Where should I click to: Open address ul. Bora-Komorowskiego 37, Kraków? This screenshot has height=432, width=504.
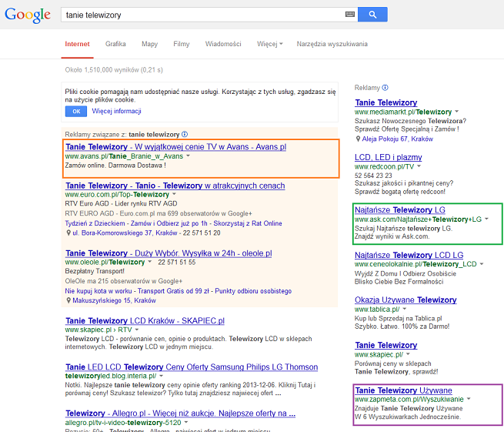pyautogui.click(x=125, y=233)
